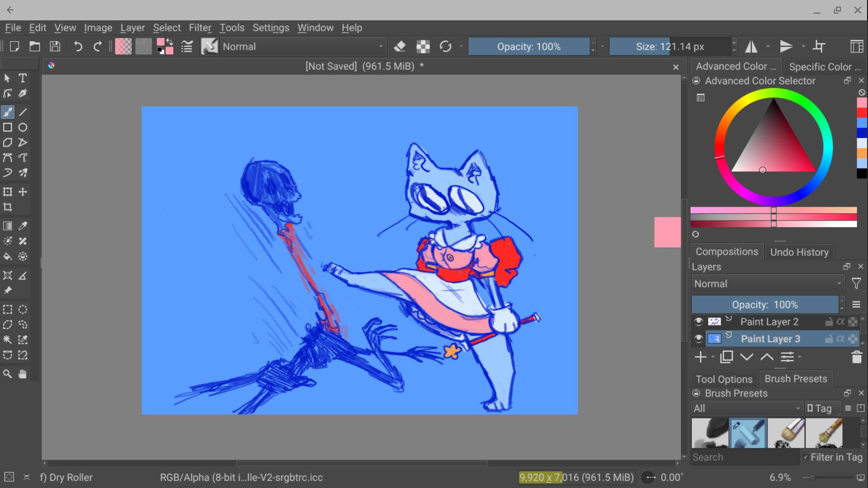Open the layer blending mode Normal dropdown

coord(768,284)
